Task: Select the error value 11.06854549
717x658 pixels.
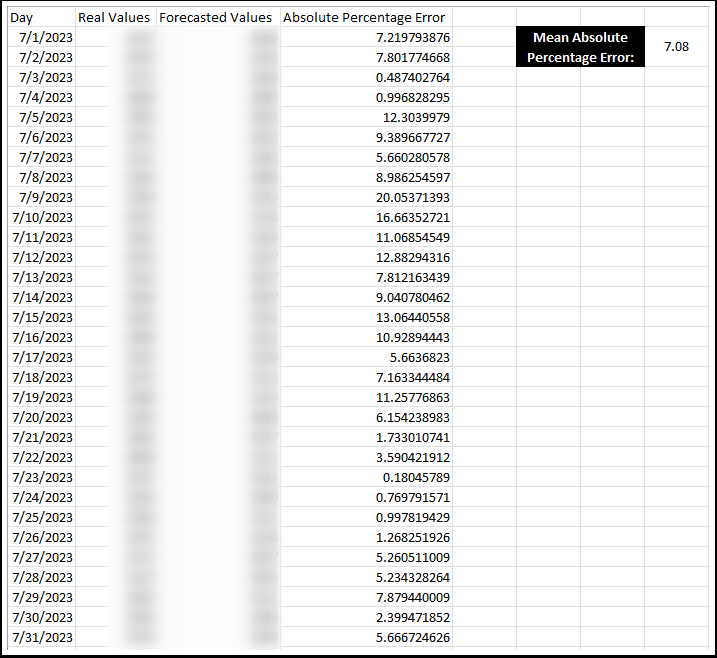Action: (x=366, y=237)
